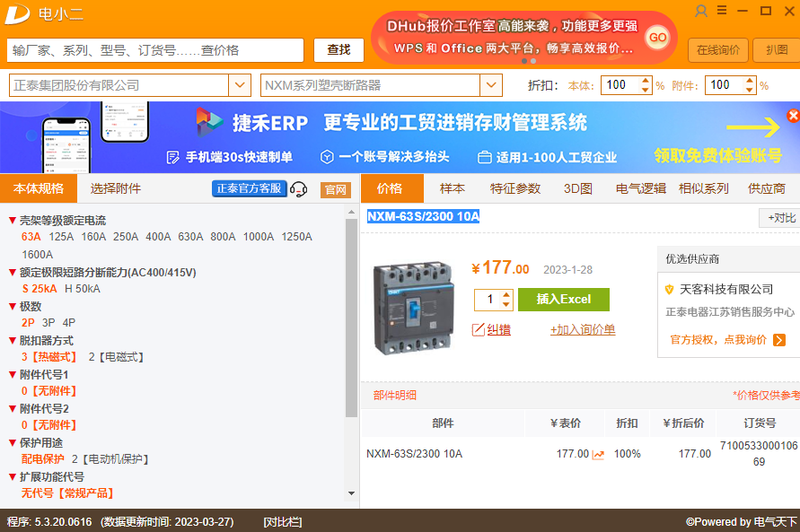Click the 在线询价 button
Viewport: 800px width, 532px height.
[x=718, y=50]
